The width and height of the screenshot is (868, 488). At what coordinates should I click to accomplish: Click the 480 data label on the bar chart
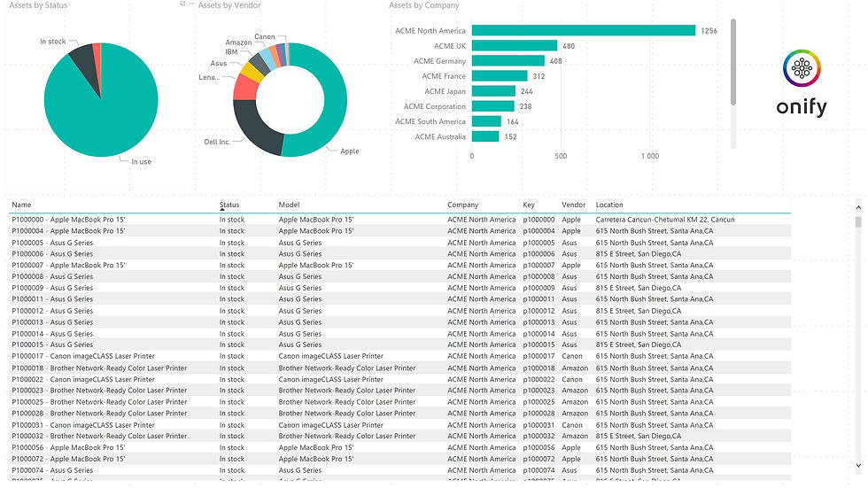click(569, 46)
